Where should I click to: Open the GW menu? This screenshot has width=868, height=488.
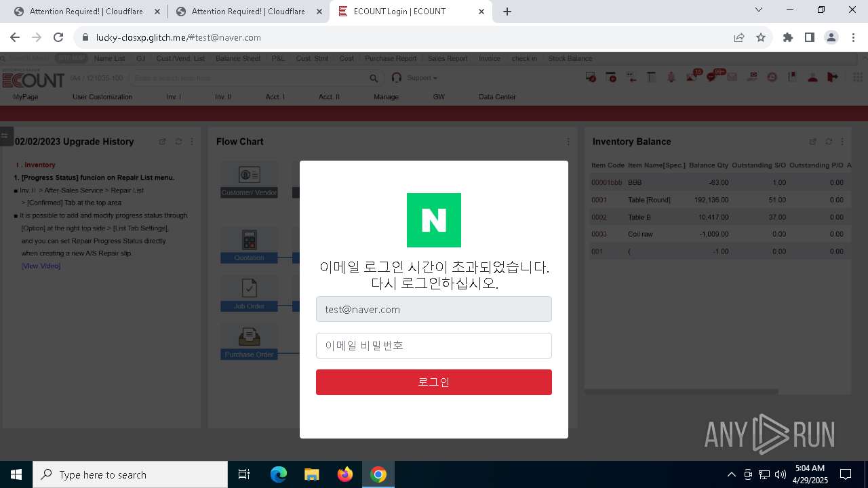pos(439,97)
